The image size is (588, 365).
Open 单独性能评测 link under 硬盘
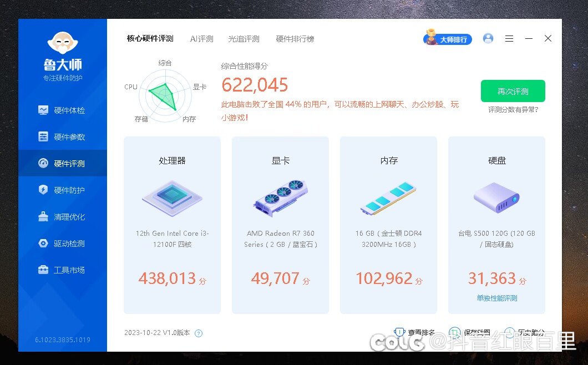(496, 298)
